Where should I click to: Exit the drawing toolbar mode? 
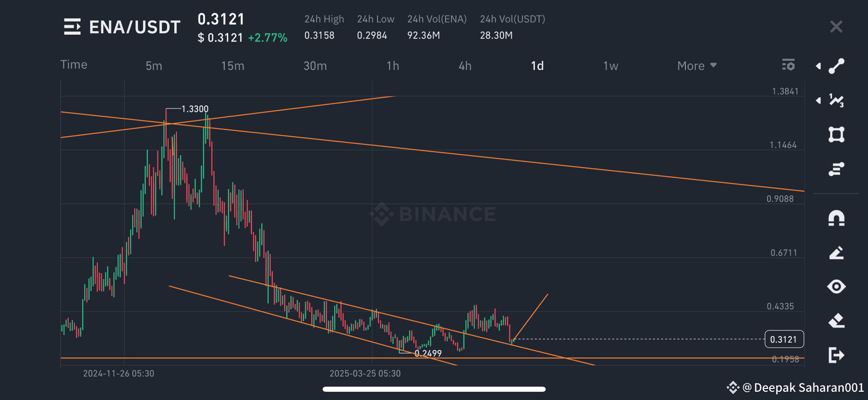click(x=837, y=355)
